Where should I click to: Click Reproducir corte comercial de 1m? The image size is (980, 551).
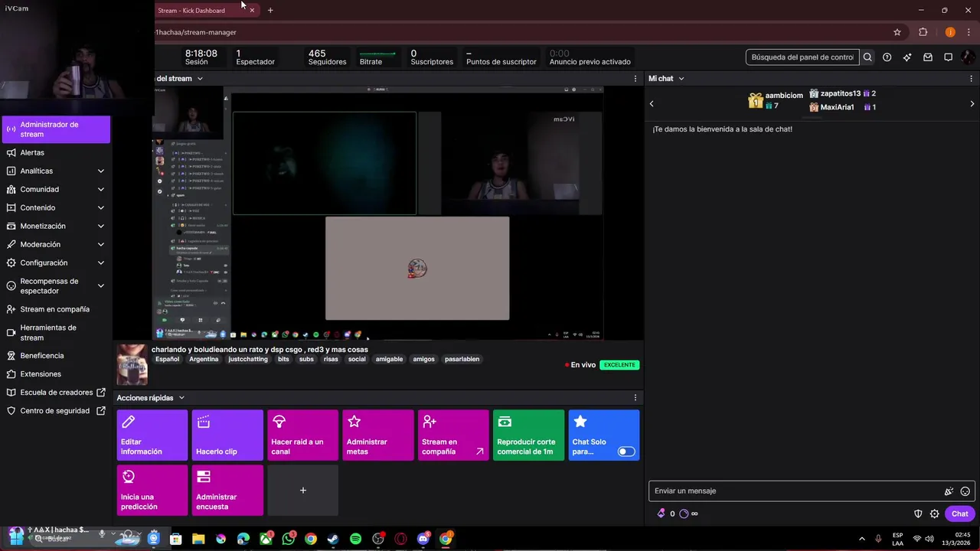click(528, 435)
